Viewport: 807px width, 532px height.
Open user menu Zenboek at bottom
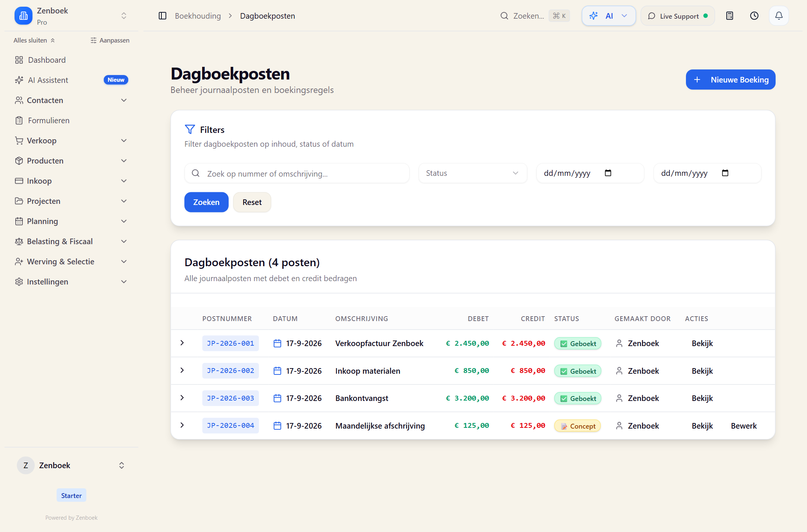point(71,466)
